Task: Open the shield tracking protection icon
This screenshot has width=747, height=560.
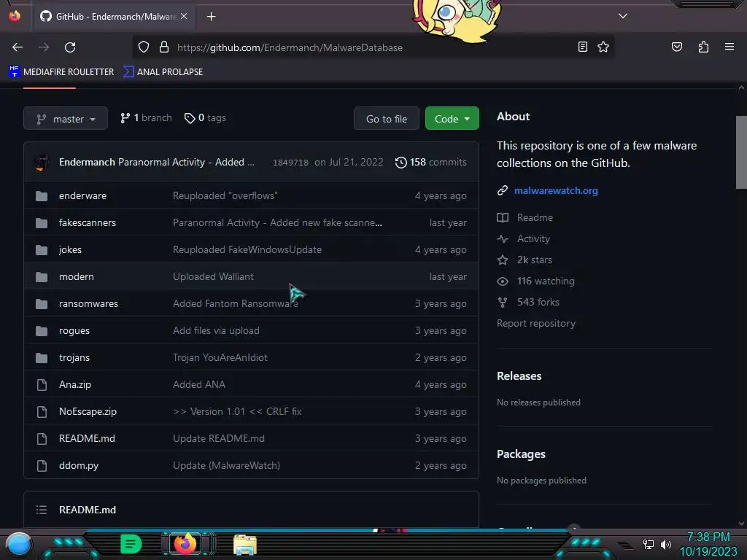Action: [144, 47]
